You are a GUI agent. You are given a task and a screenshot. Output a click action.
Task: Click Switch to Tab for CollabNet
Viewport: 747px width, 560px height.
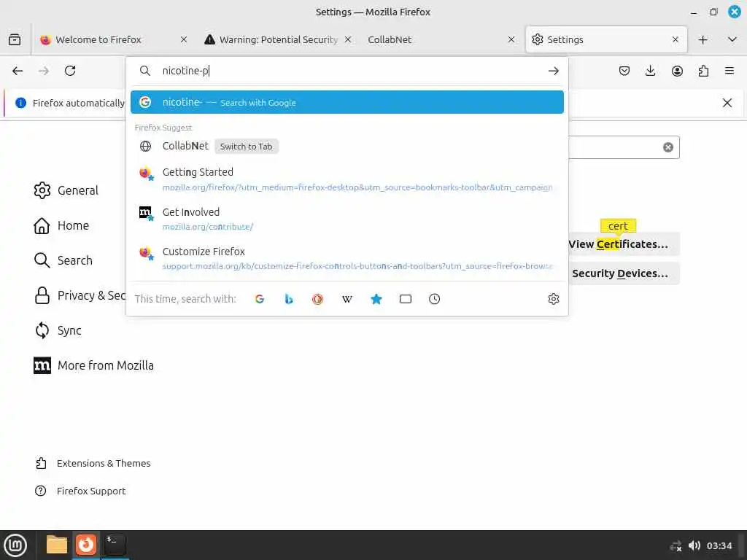click(247, 147)
